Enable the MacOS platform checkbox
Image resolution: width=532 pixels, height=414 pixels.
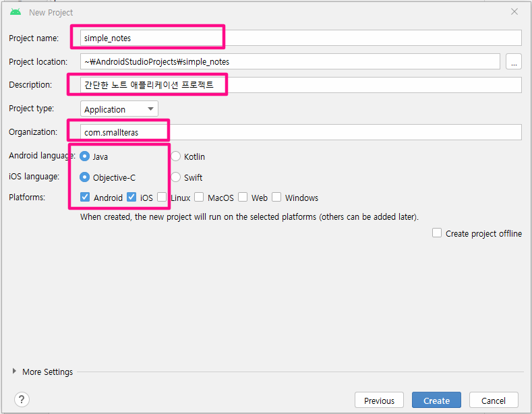(x=199, y=198)
